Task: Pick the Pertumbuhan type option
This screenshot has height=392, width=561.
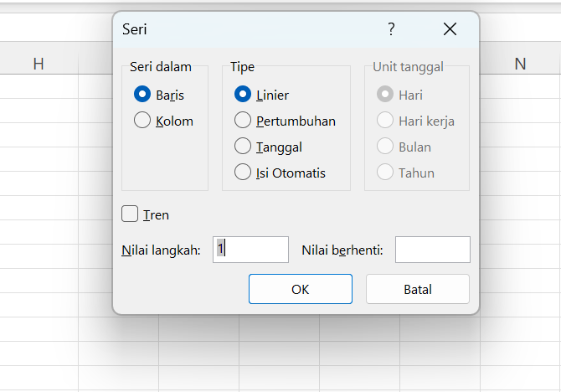Action: click(243, 121)
